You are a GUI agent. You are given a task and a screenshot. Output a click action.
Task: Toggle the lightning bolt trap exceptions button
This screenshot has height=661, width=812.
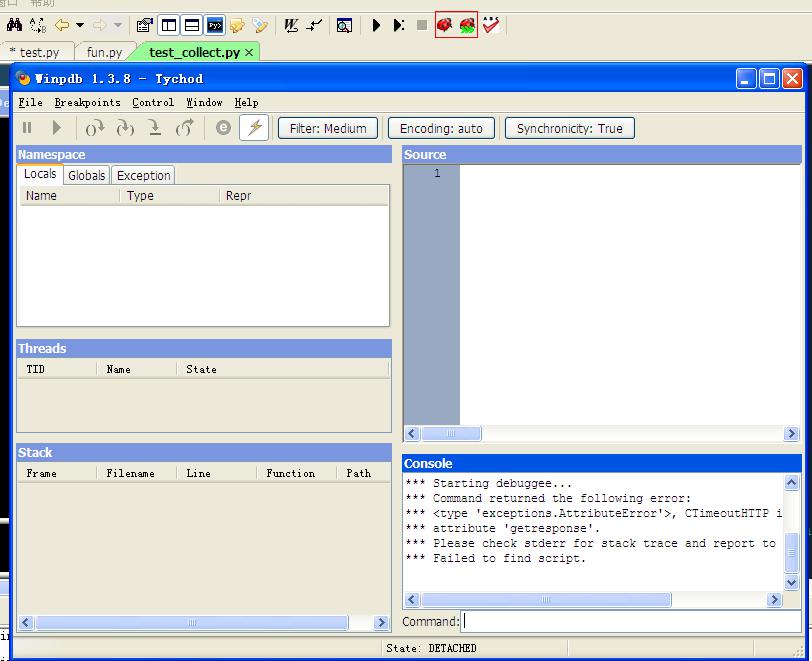coord(254,128)
